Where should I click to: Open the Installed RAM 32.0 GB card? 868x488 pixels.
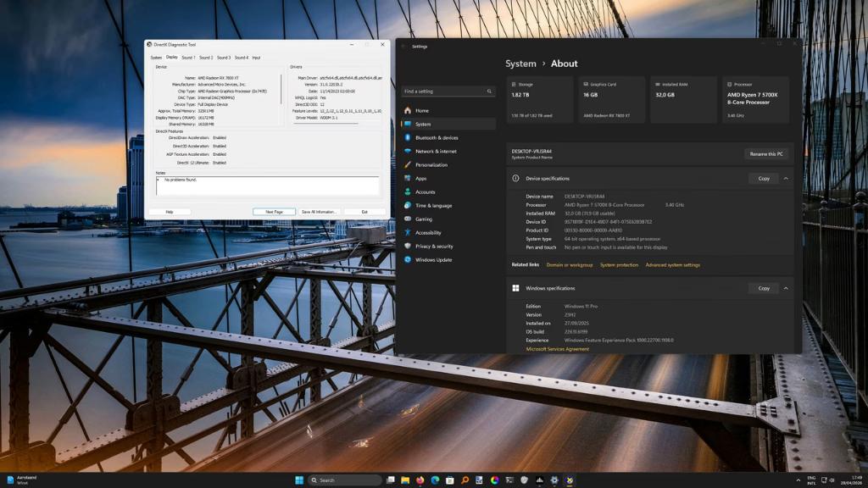click(684, 100)
